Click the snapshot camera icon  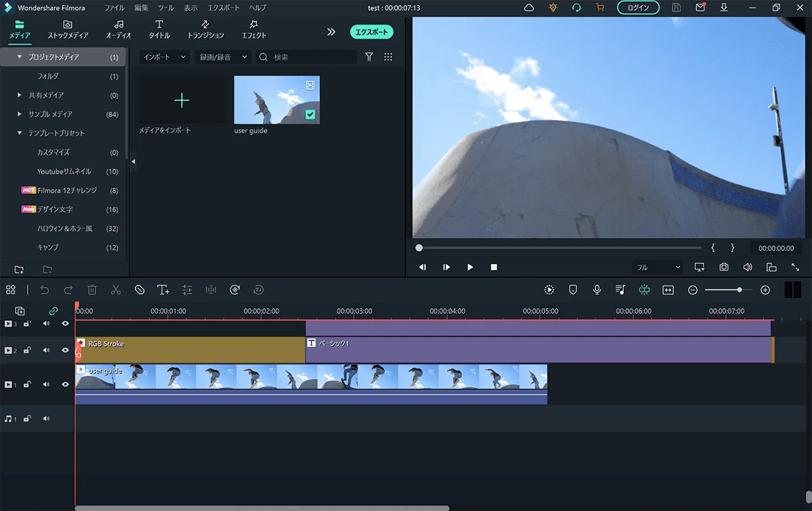point(724,267)
